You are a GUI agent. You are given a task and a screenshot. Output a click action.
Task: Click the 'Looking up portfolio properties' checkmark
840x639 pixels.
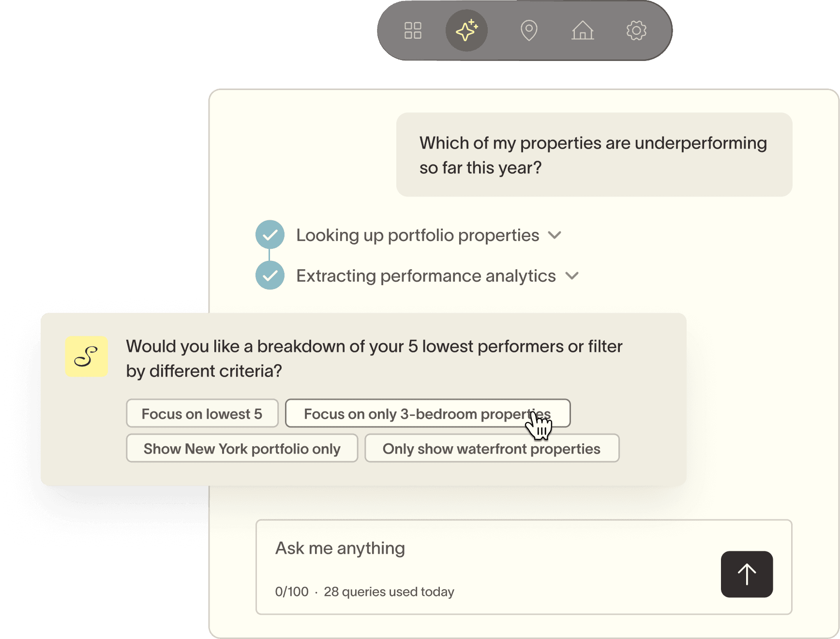[x=270, y=234]
